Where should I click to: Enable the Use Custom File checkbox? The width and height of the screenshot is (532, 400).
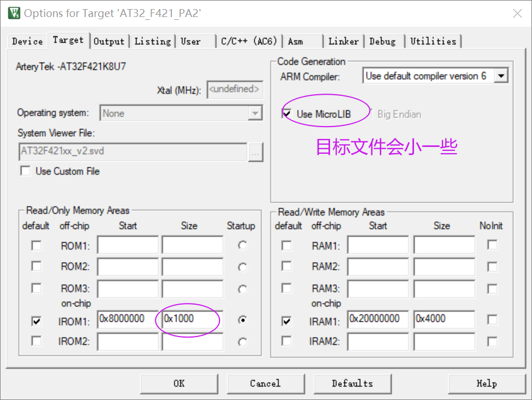coord(26,171)
